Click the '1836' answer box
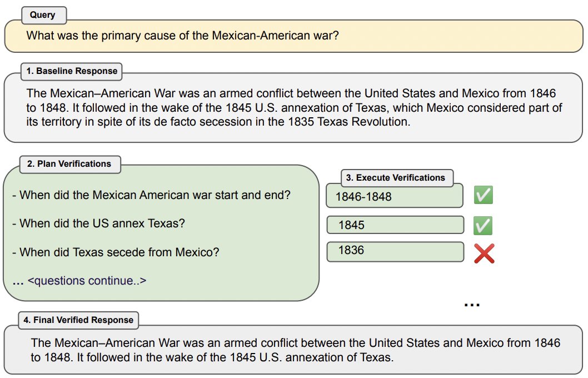This screenshot has width=588, height=378. pyautogui.click(x=395, y=251)
